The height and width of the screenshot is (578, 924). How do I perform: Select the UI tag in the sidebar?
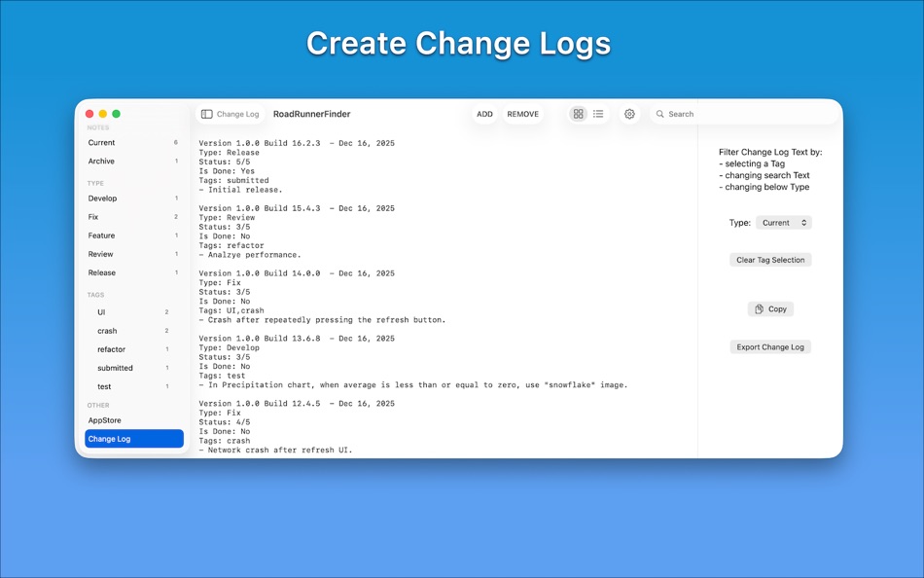pyautogui.click(x=103, y=312)
